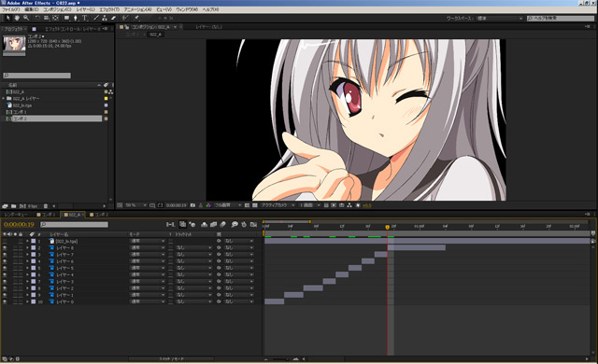Click the current time 0;00;00;19 display
This screenshot has height=364, width=598.
(19, 225)
